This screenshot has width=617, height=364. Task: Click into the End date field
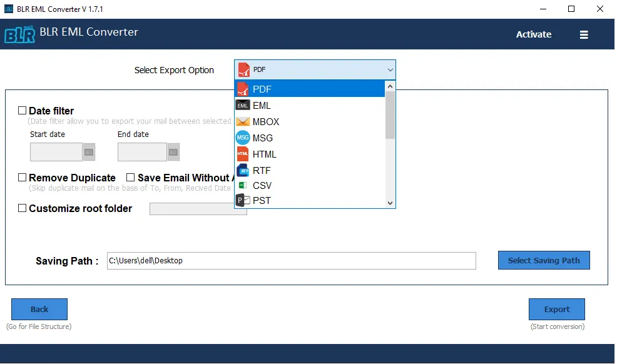point(142,152)
